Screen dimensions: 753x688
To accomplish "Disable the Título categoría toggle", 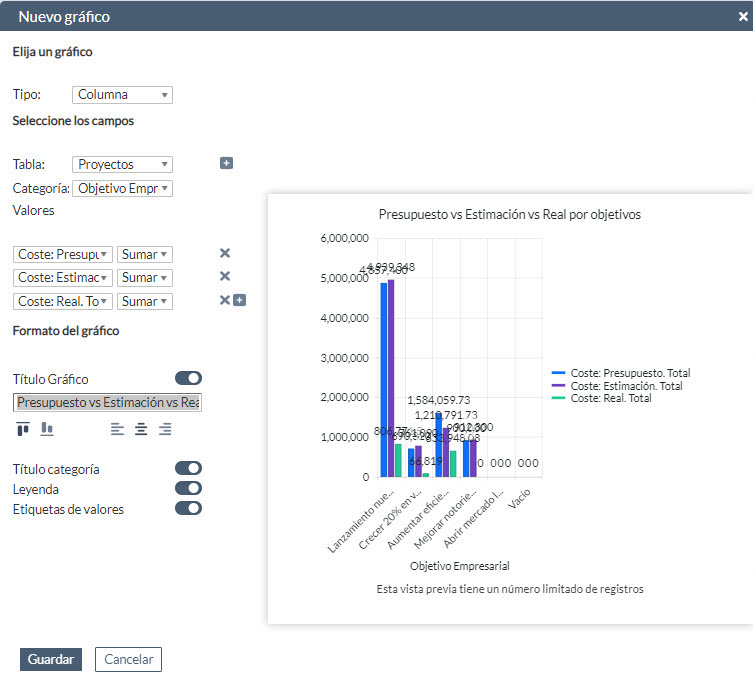I will coord(188,468).
